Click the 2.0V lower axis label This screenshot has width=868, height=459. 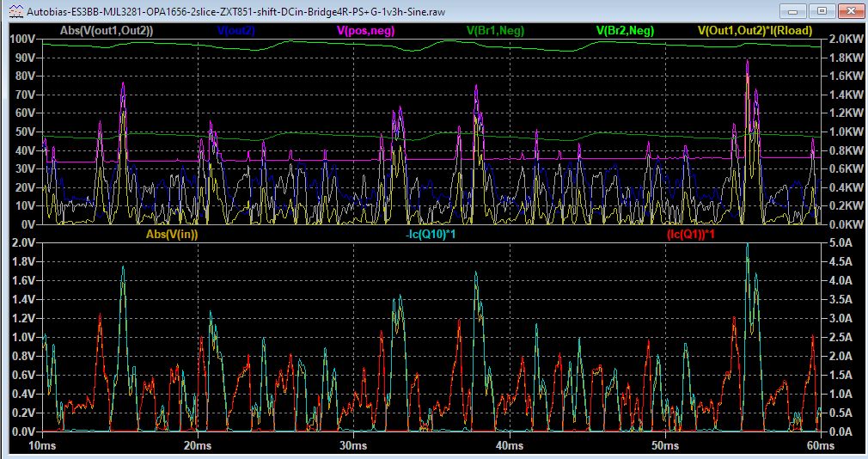pyautogui.click(x=23, y=243)
